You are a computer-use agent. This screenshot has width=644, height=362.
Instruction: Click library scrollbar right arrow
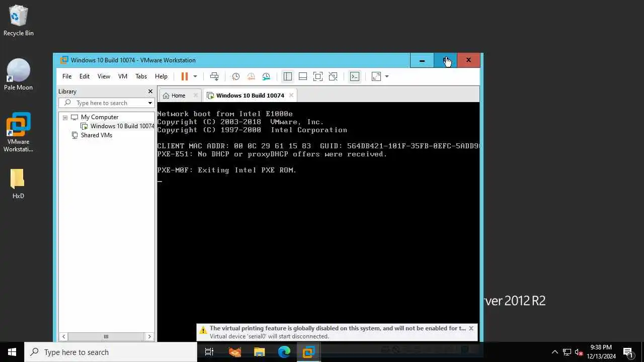[149, 337]
